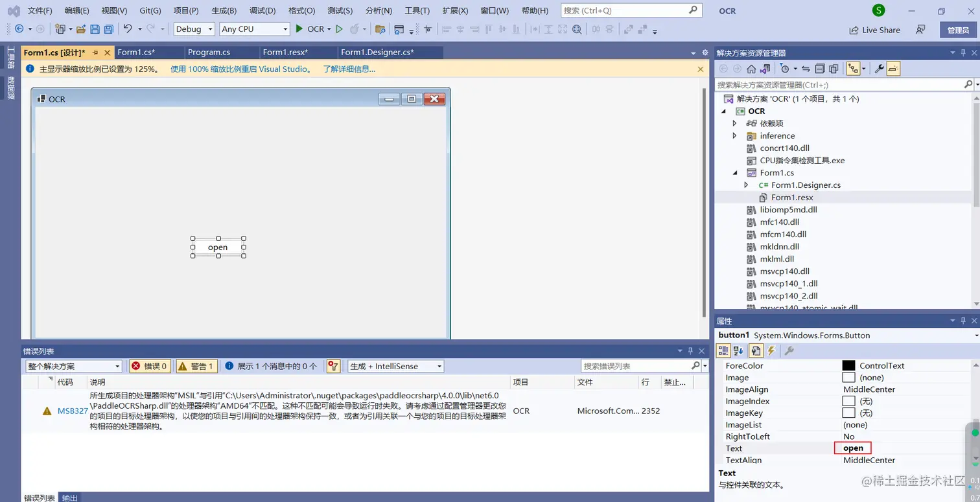Toggle the Messages filter button in Error List
980x502 pixels.
click(271, 366)
